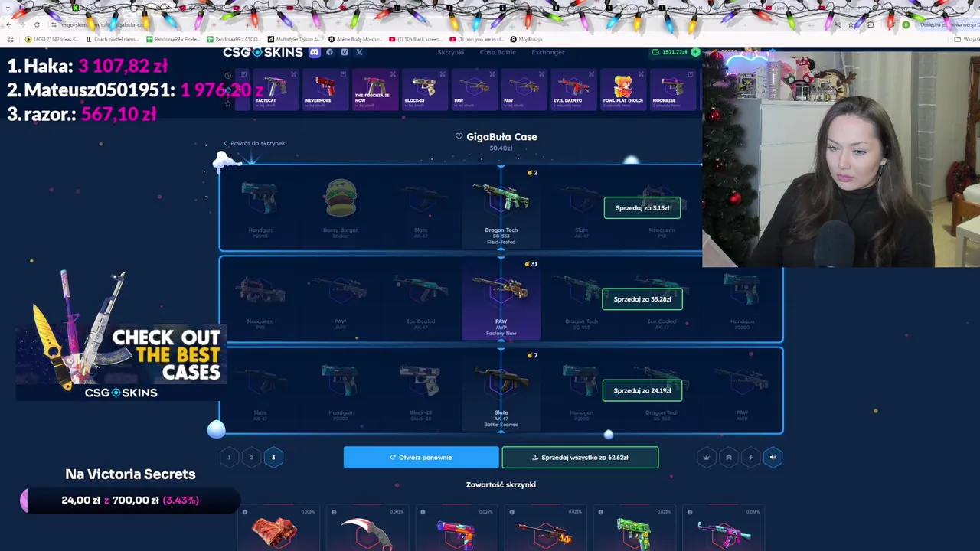Toggle fast opening lightning icon
The width and height of the screenshot is (980, 551).
[750, 458]
